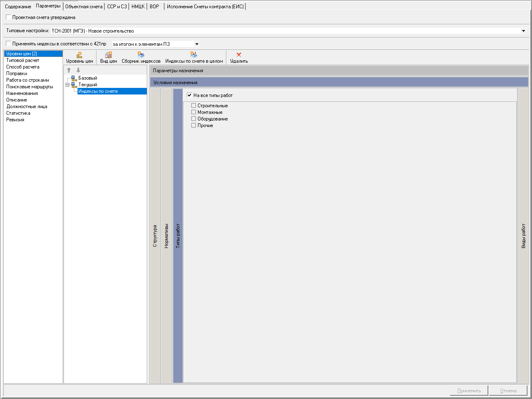Open the Виды работ vertical panel
The image size is (532, 399).
pyautogui.click(x=523, y=236)
